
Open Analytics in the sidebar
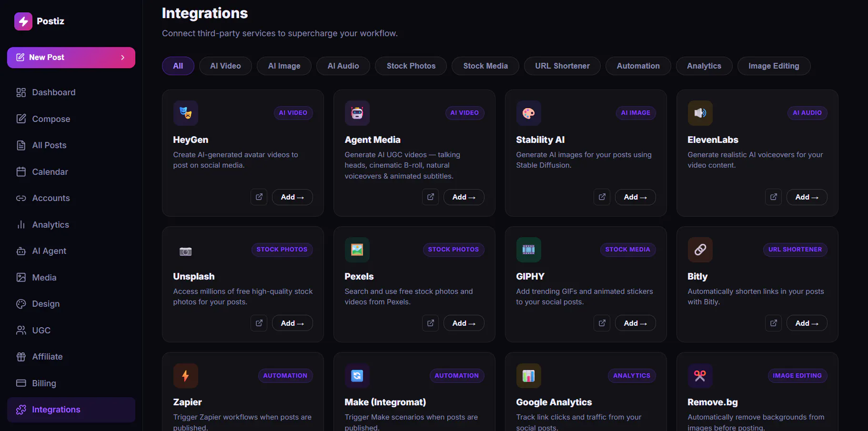click(71, 225)
